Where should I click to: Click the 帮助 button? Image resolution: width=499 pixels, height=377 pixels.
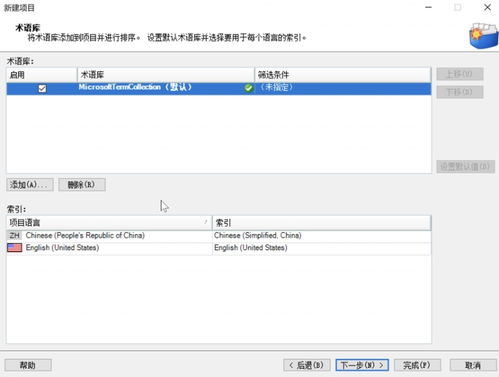pyautogui.click(x=28, y=365)
